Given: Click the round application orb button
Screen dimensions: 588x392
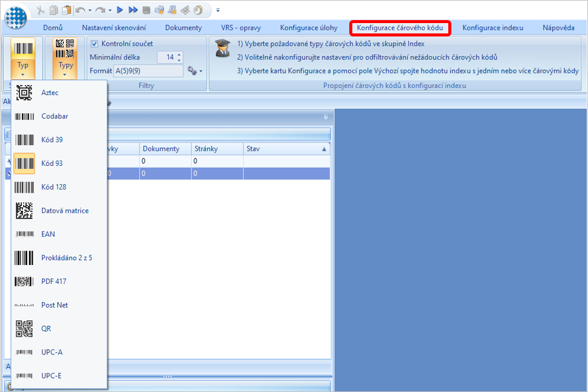Looking at the screenshot, I should pyautogui.click(x=16, y=18).
